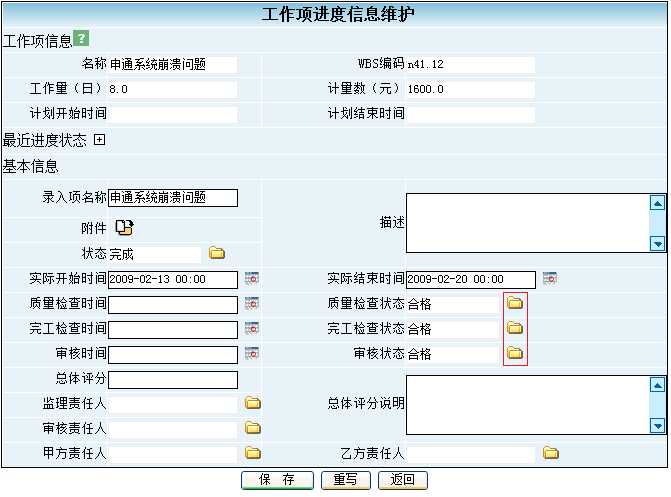
Task: Click the empty 计划开始时间 field
Action: click(173, 115)
